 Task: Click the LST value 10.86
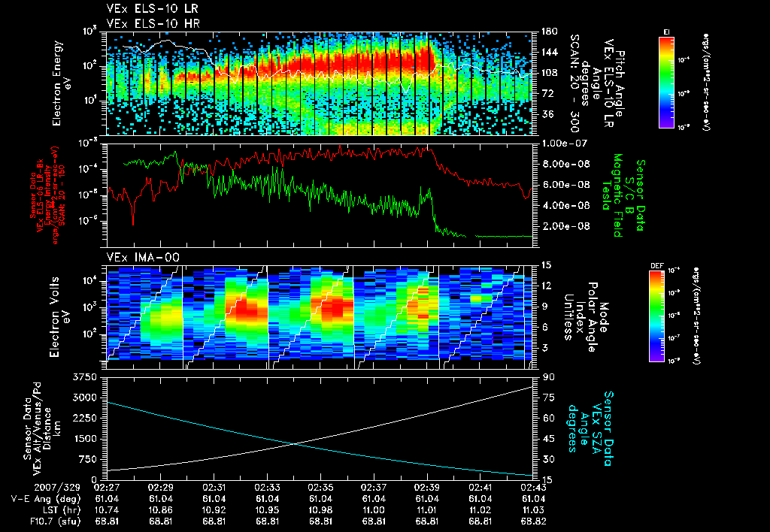[x=161, y=510]
